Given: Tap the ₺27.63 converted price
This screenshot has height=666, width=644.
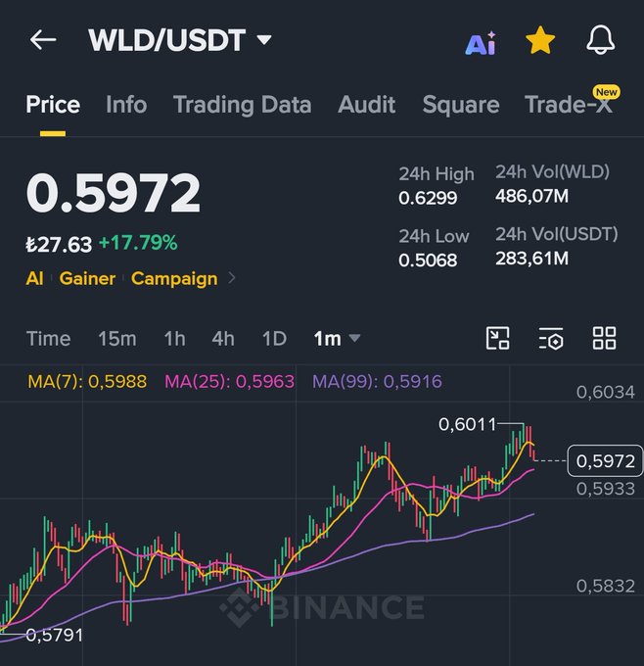Looking at the screenshot, I should pos(59,244).
